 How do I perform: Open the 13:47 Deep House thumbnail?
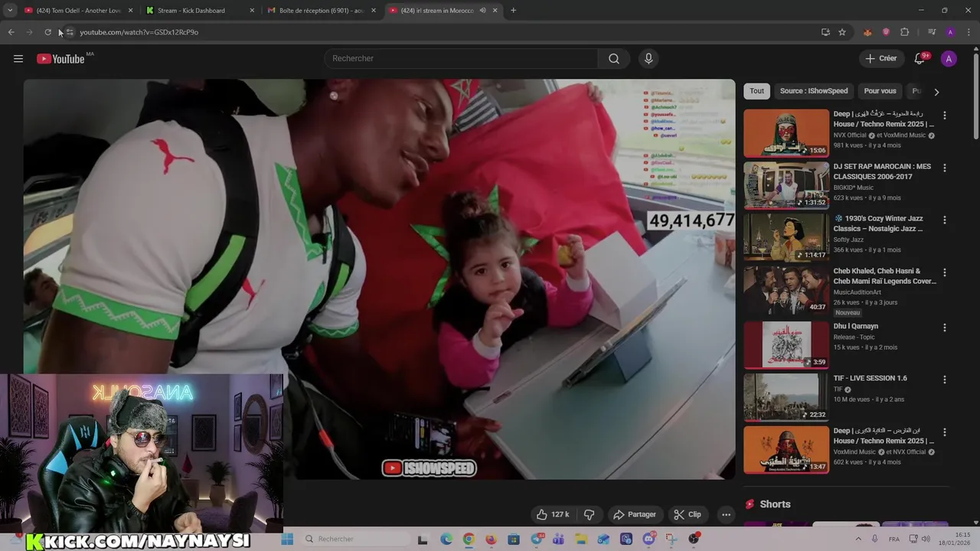click(x=786, y=449)
